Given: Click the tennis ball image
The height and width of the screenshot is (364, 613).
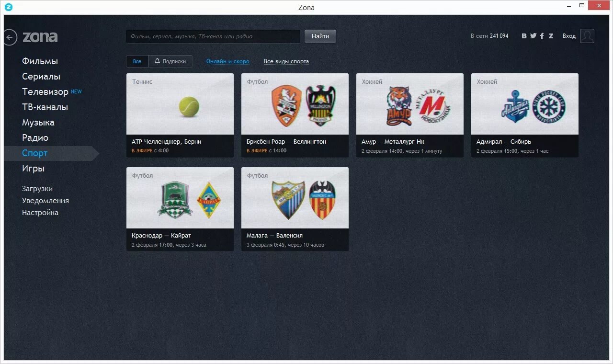Looking at the screenshot, I should [189, 106].
